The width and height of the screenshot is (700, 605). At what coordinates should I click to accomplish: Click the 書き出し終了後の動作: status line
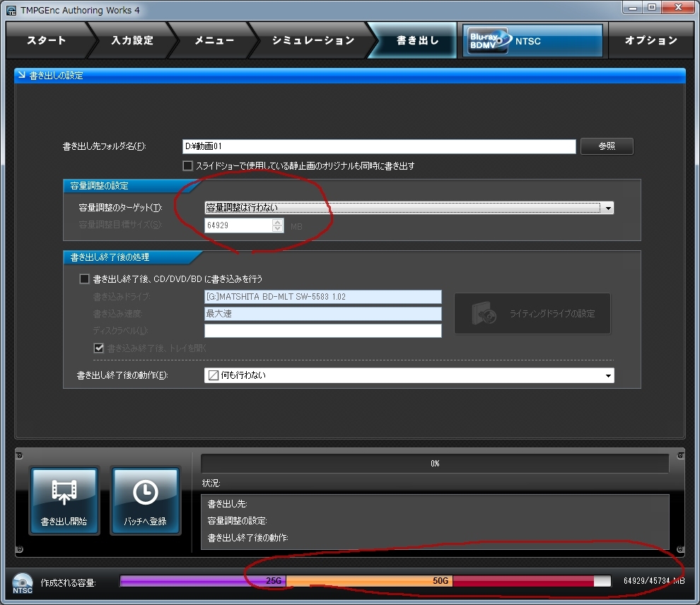pos(247,538)
